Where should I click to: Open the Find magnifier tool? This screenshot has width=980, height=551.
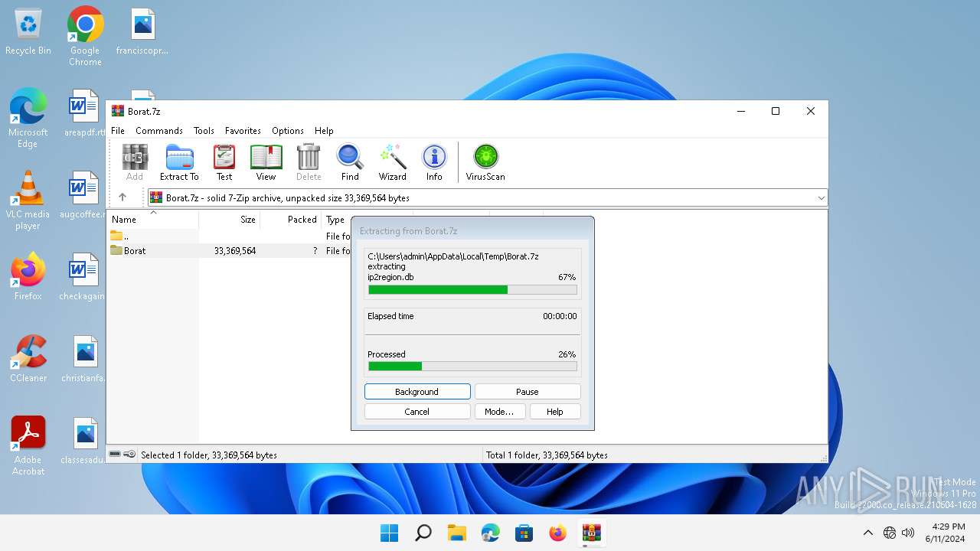(350, 162)
